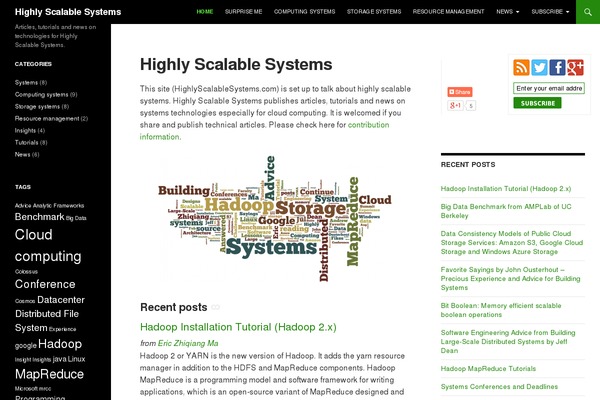The image size is (600, 400).
Task: Open the Storage systems category
Action: point(37,106)
